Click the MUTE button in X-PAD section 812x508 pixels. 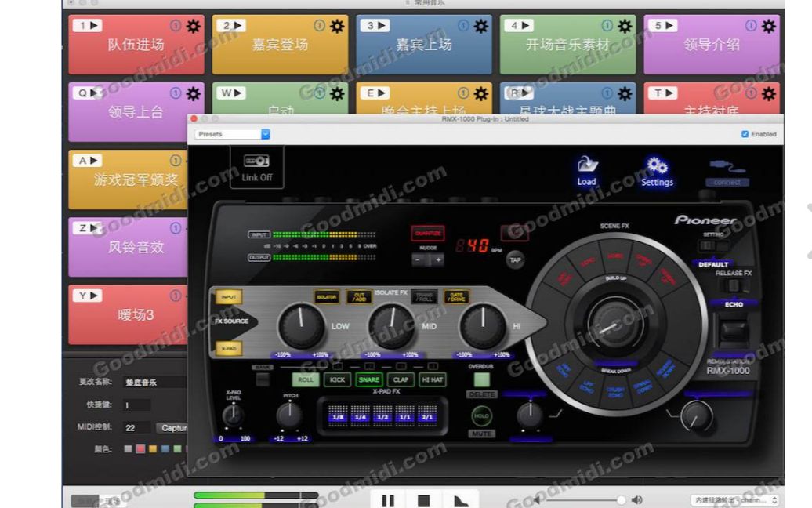pos(481,434)
